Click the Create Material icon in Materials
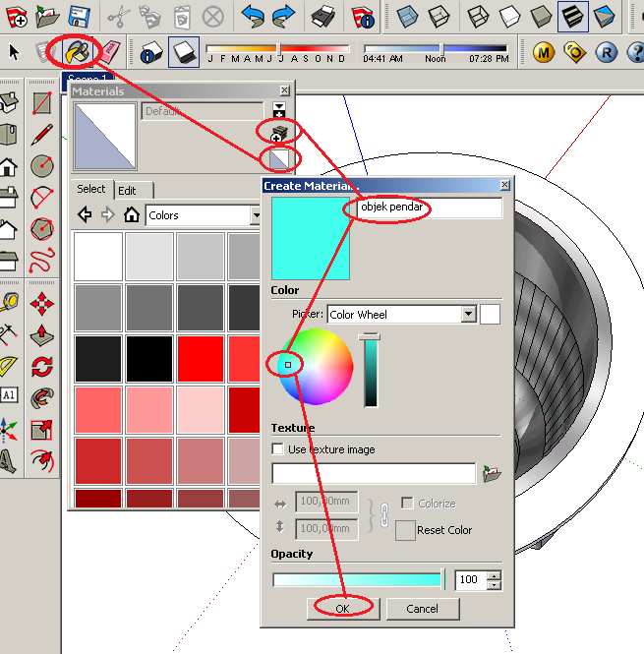The image size is (644, 654). pos(278,134)
